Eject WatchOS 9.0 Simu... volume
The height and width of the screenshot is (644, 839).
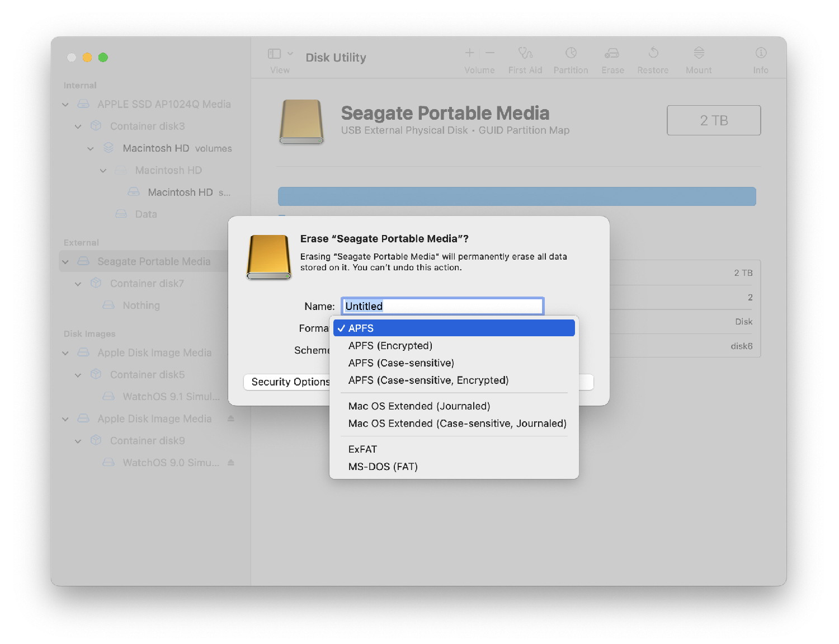[231, 463]
